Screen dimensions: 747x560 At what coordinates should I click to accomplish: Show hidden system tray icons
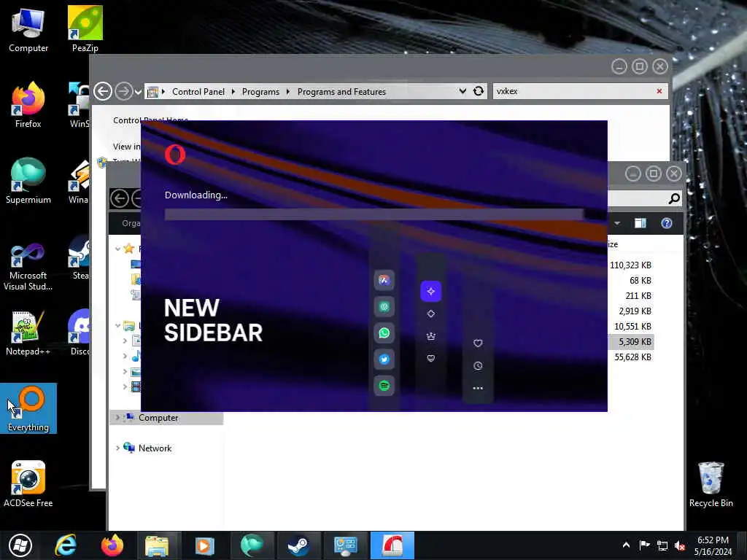(x=626, y=545)
